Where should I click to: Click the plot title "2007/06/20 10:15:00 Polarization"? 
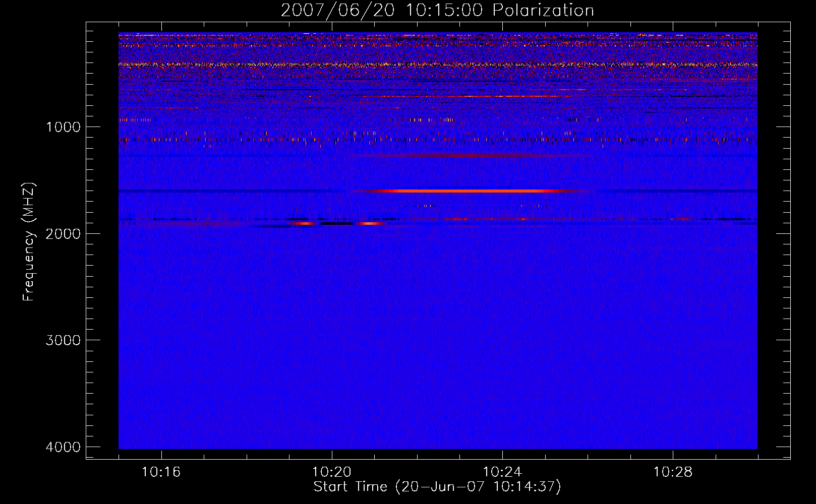(x=437, y=11)
